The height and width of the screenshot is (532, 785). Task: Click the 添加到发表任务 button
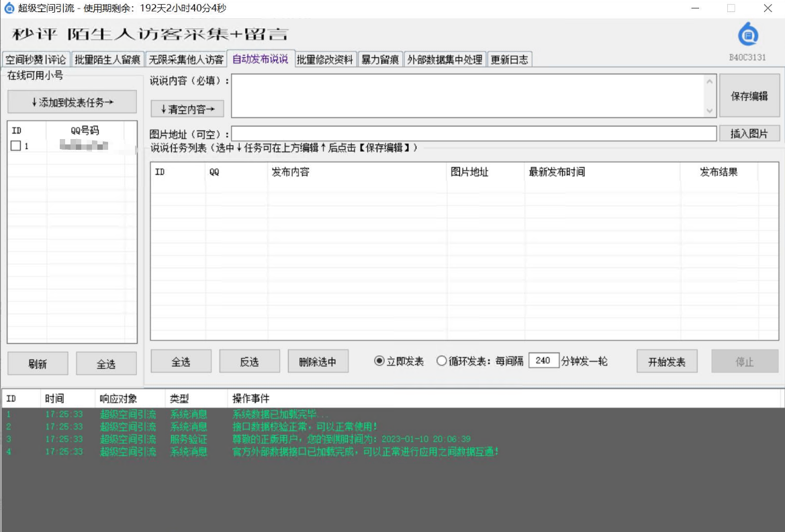pyautogui.click(x=72, y=102)
